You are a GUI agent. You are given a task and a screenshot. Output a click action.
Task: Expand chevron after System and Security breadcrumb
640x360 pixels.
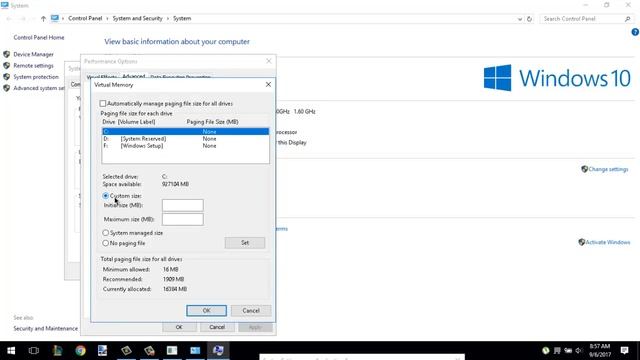(168, 19)
